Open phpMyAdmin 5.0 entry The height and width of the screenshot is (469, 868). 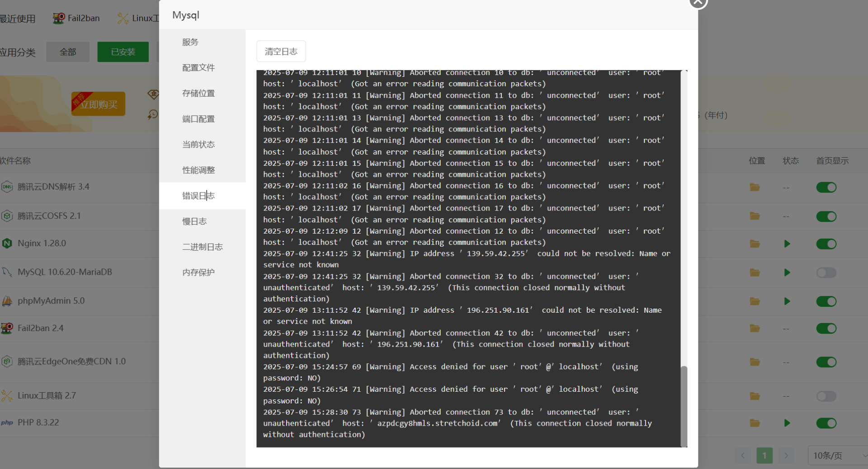pyautogui.click(x=51, y=301)
